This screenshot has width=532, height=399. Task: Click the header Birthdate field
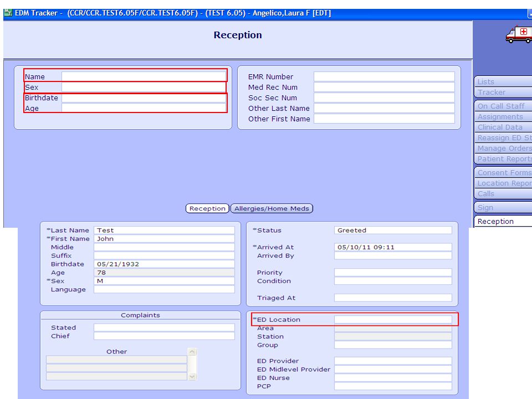click(144, 98)
